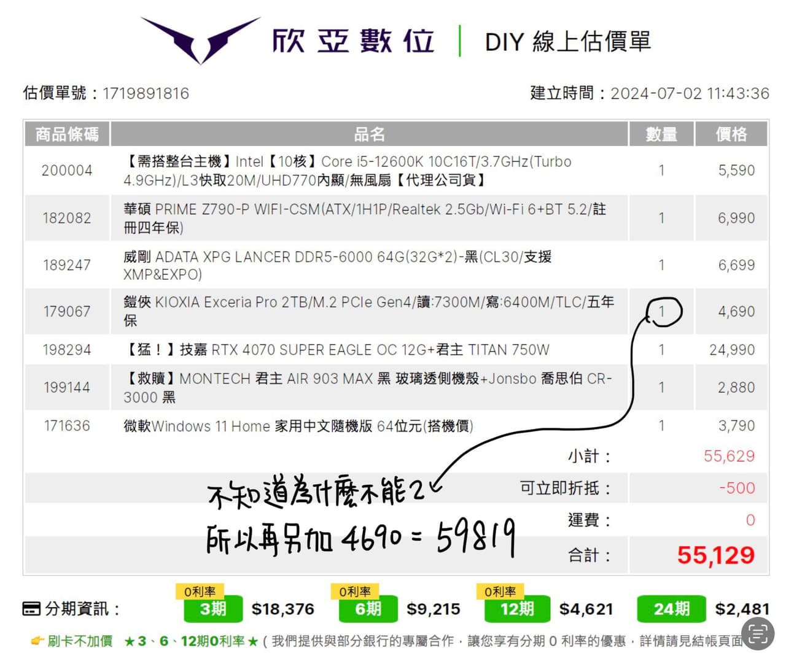
Task: Click the 品名 column header
Action: 369,134
